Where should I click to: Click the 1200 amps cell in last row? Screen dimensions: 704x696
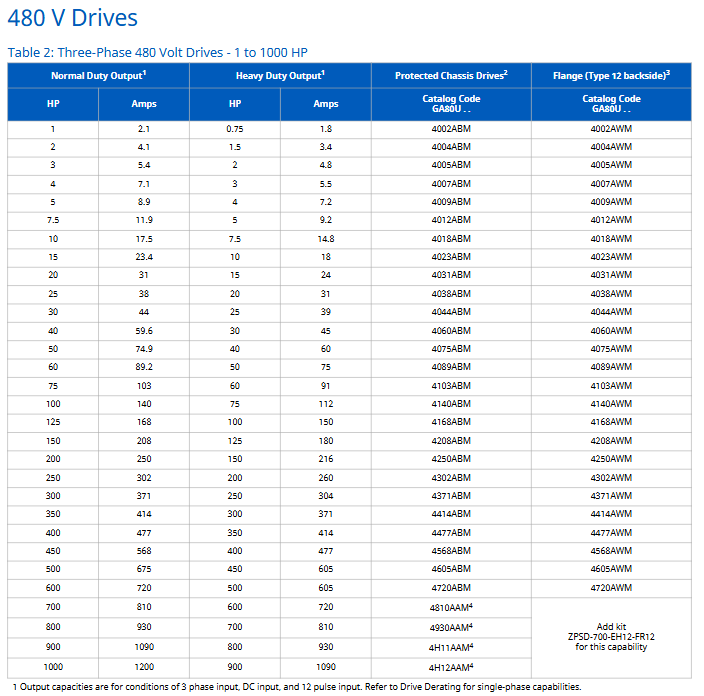coord(143,666)
